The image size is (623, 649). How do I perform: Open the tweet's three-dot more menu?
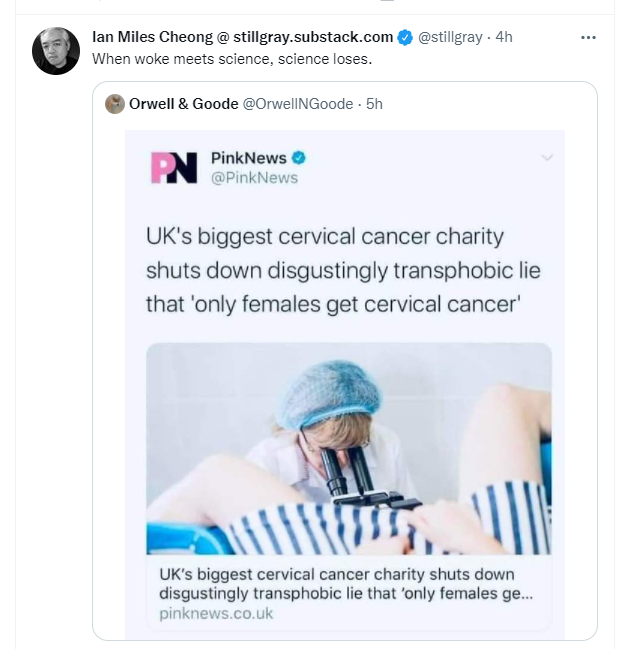(x=589, y=37)
